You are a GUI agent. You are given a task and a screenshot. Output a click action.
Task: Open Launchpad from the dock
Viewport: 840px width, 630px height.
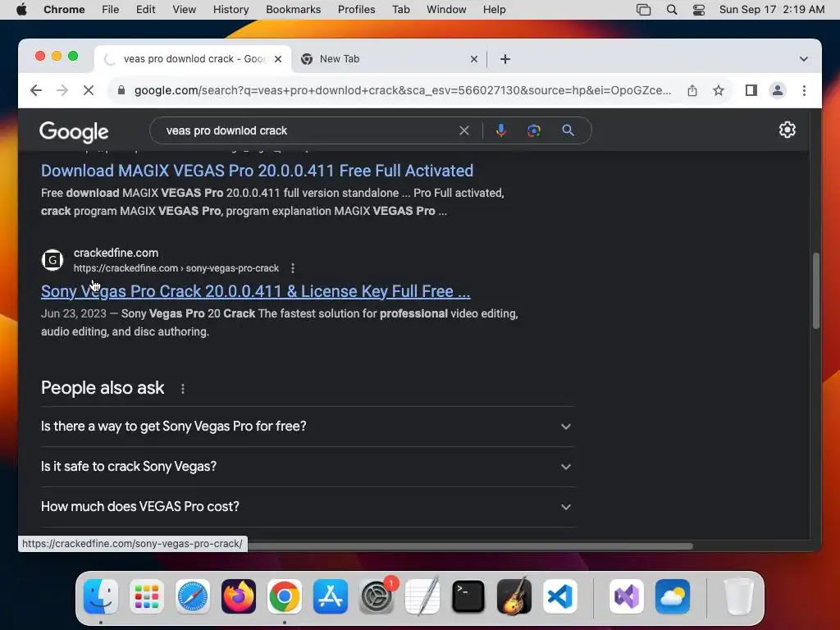pos(147,596)
